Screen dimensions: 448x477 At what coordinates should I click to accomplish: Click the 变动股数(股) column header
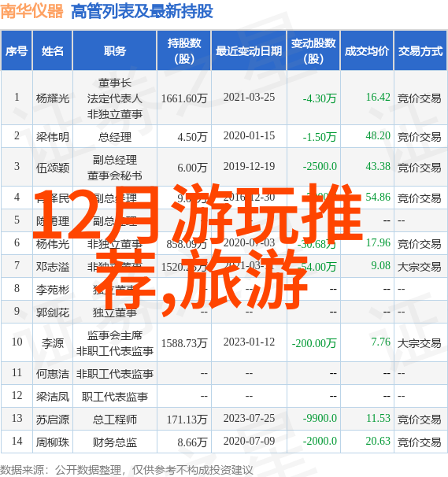click(313, 51)
